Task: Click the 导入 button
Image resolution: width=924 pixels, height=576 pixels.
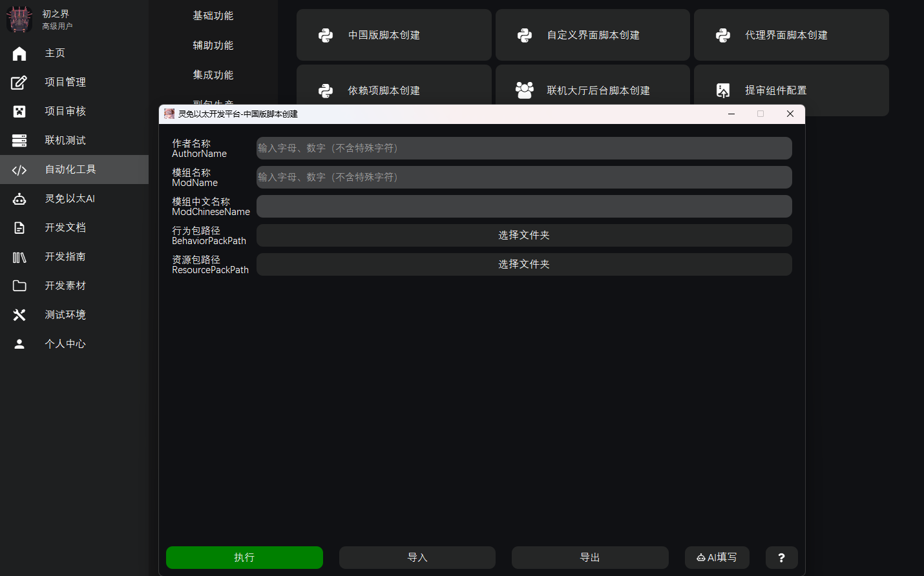Action: pyautogui.click(x=417, y=557)
